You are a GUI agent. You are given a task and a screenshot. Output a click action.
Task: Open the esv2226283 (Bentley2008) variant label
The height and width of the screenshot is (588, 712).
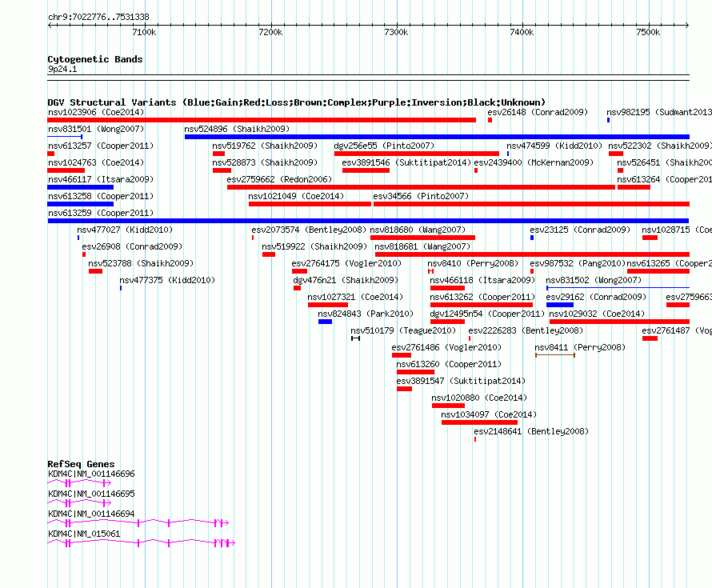pos(526,330)
